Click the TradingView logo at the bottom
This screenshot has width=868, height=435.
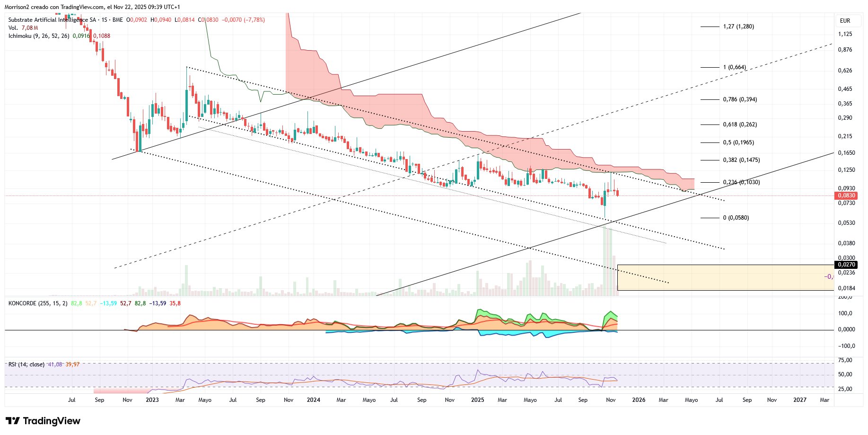[43, 421]
